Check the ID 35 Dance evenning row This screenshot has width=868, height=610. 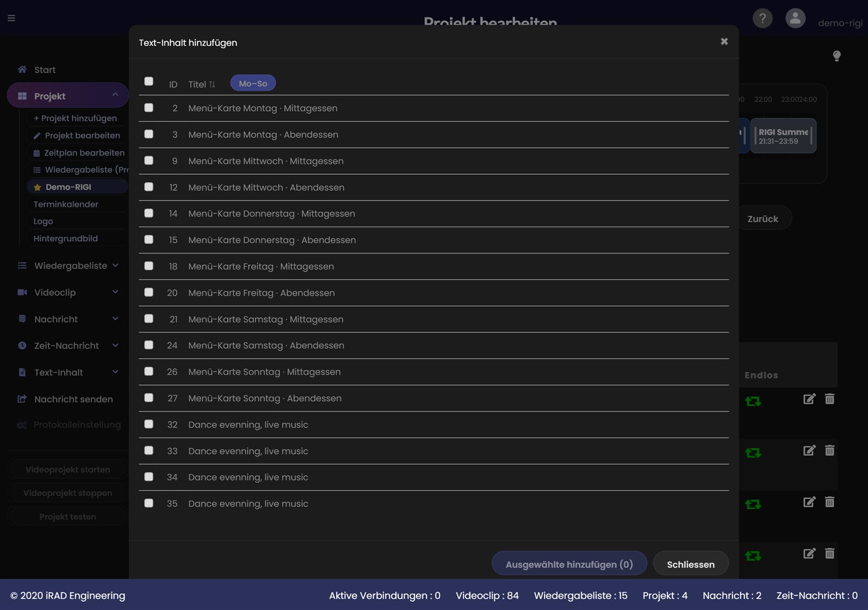coord(149,503)
